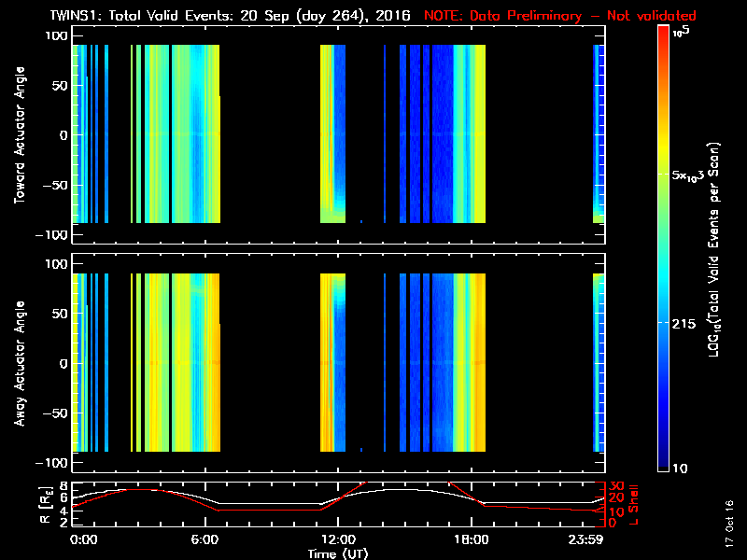Click the 5x10^3 colorbar tick label

[x=690, y=176]
